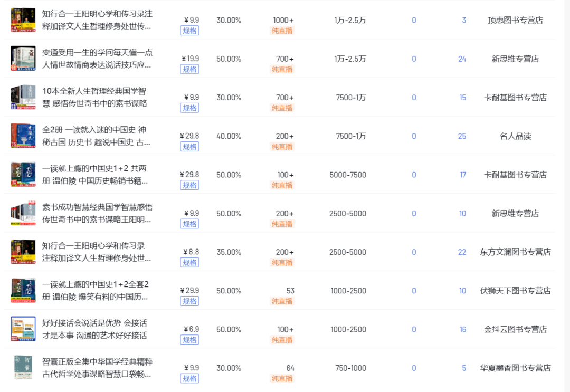
Task: Click blue 0 in 顶惠图书专营店 row
Action: 414,21
